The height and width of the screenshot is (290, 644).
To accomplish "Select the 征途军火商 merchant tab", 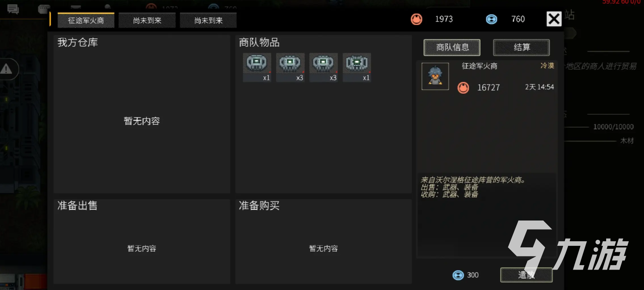I will click(x=86, y=20).
